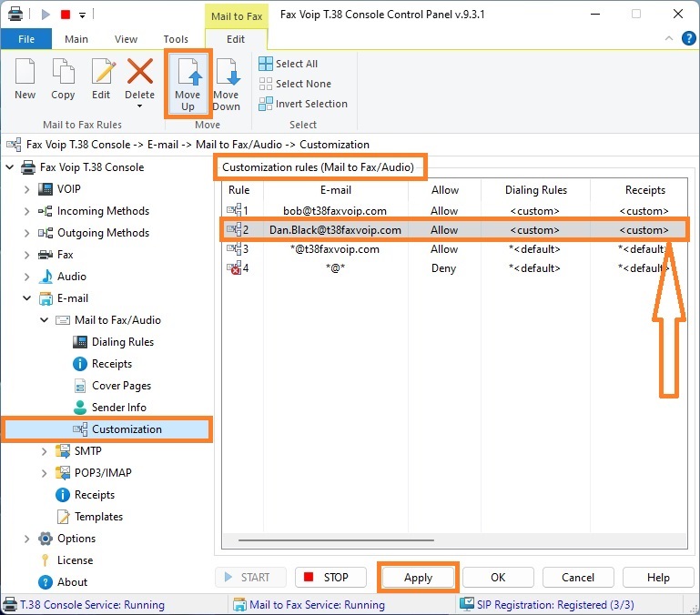Click the E-mail column header
700x615 pixels.
tap(336, 190)
